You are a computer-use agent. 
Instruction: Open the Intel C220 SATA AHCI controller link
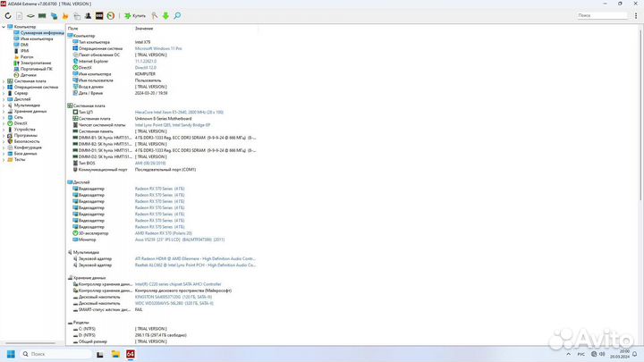coord(178,284)
